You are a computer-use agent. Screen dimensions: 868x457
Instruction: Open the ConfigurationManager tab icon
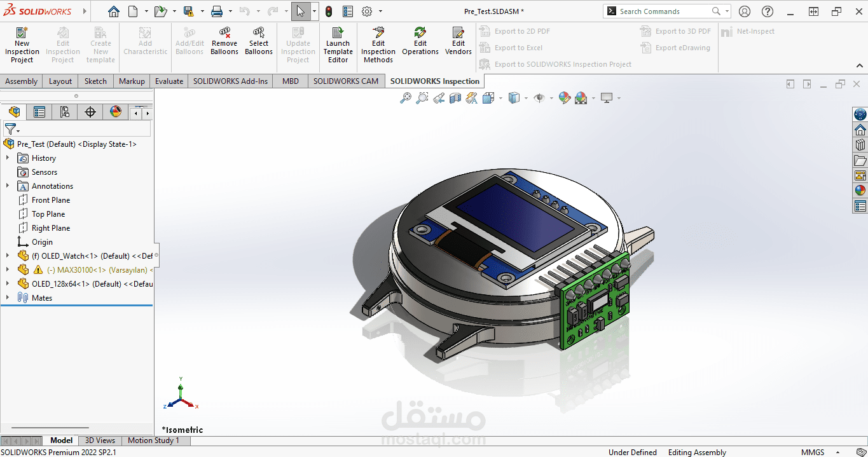(65, 112)
